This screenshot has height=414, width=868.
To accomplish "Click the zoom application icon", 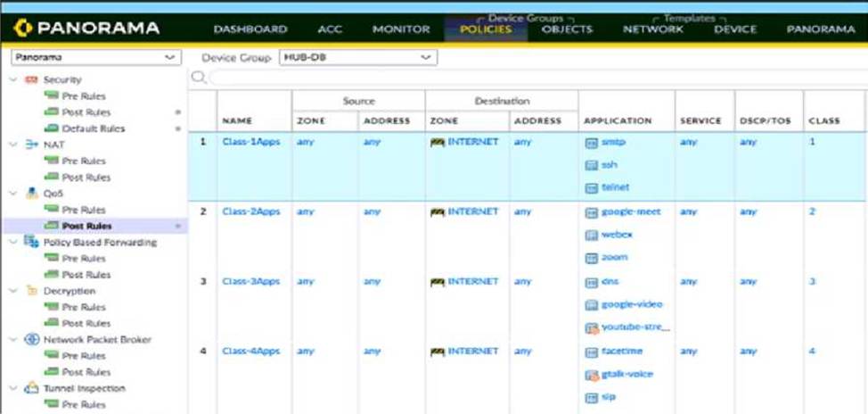I will coord(591,258).
